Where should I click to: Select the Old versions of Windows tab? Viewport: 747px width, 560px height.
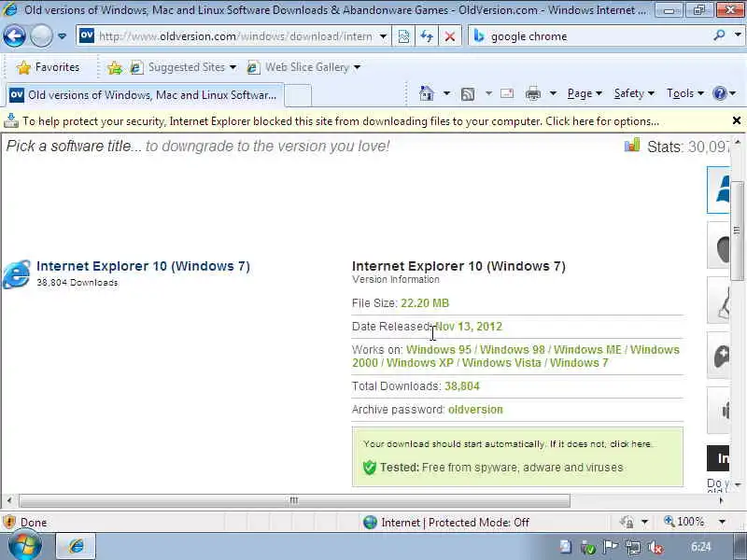145,95
